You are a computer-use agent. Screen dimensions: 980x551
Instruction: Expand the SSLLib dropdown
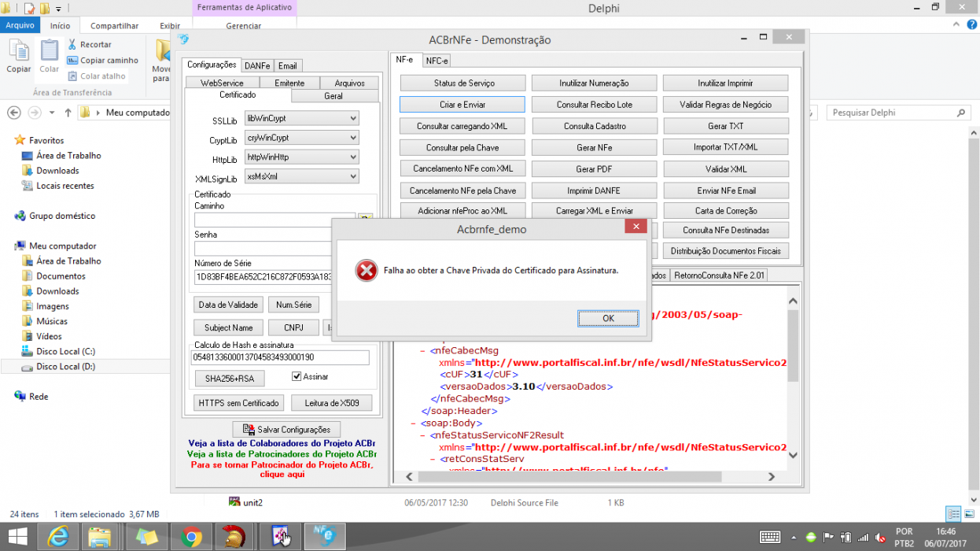353,119
